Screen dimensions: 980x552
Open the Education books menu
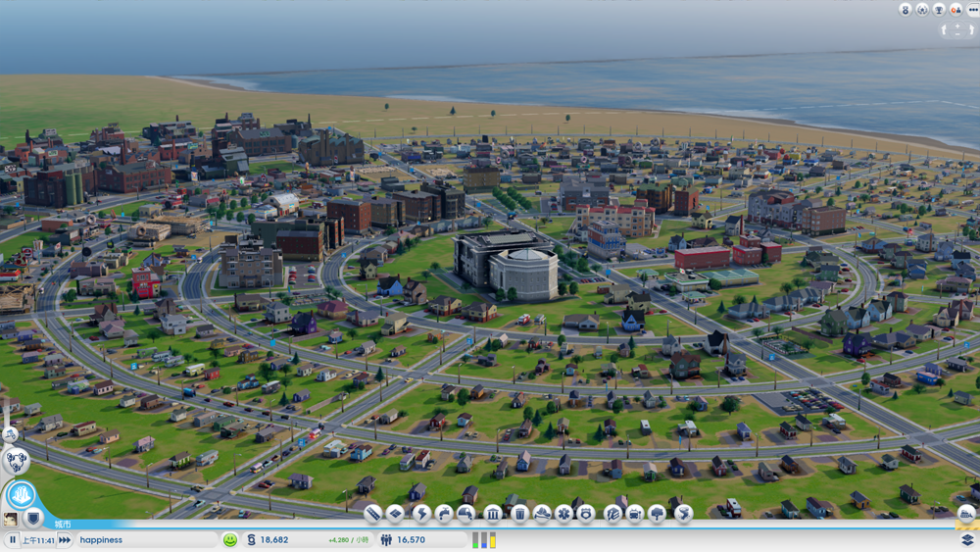tap(612, 513)
